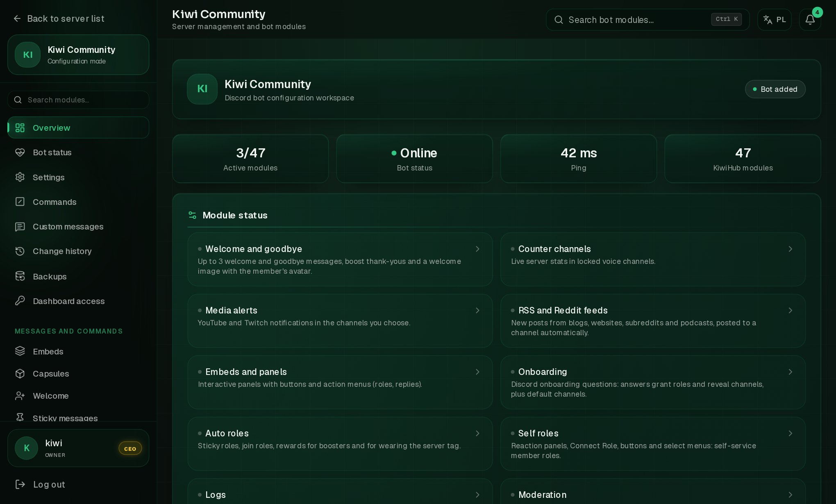Image resolution: width=836 pixels, height=504 pixels.
Task: Open Dashboard access sidebar entry
Action: (x=78, y=301)
